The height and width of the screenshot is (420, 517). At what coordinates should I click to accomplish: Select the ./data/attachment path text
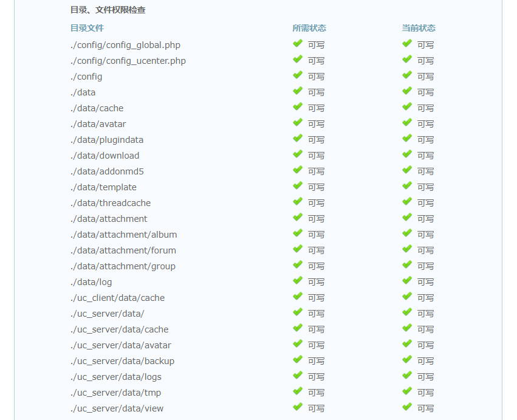tap(109, 219)
